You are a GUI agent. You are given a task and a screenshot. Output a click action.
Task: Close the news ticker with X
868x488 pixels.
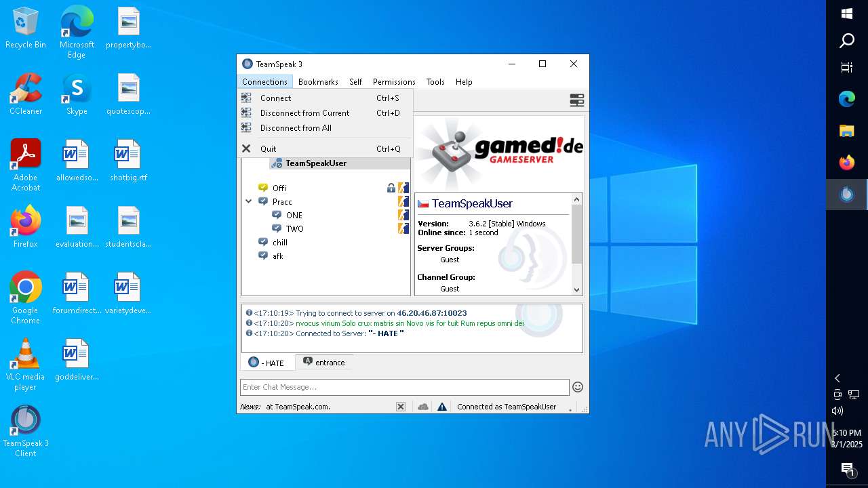click(x=401, y=407)
